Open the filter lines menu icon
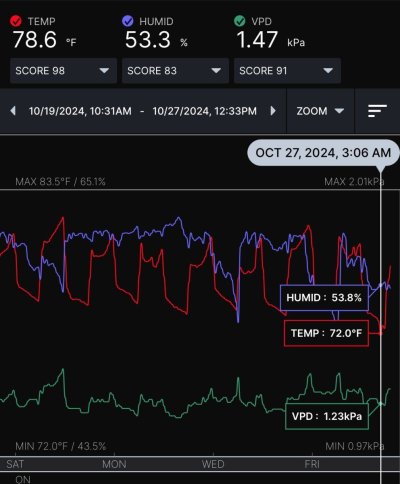 tap(377, 111)
